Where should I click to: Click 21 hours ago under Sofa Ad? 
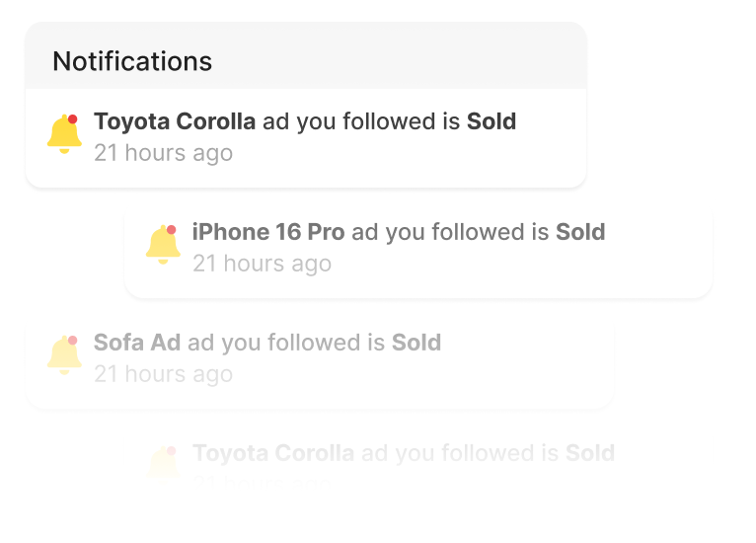click(x=163, y=374)
